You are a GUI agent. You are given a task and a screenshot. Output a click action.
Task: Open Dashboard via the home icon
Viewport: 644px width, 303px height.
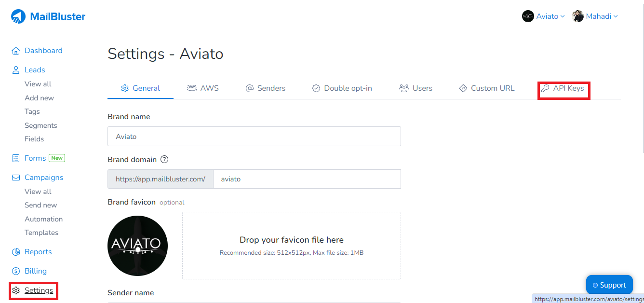point(16,51)
